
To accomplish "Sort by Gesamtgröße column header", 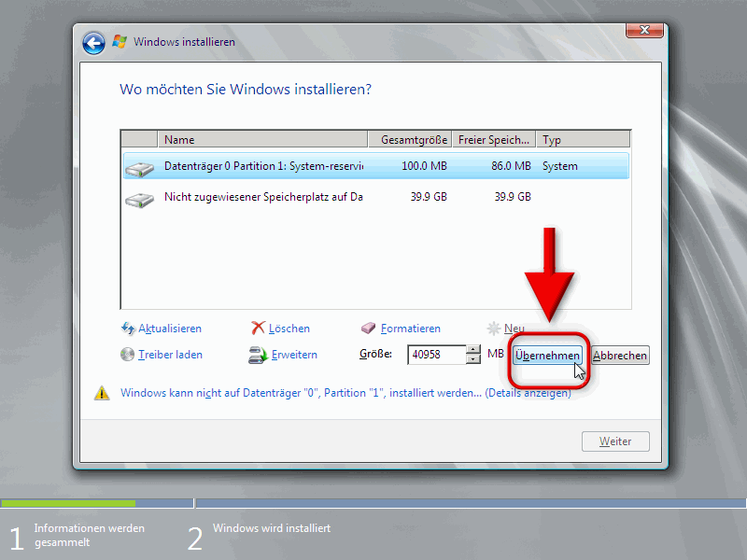I will click(x=411, y=140).
